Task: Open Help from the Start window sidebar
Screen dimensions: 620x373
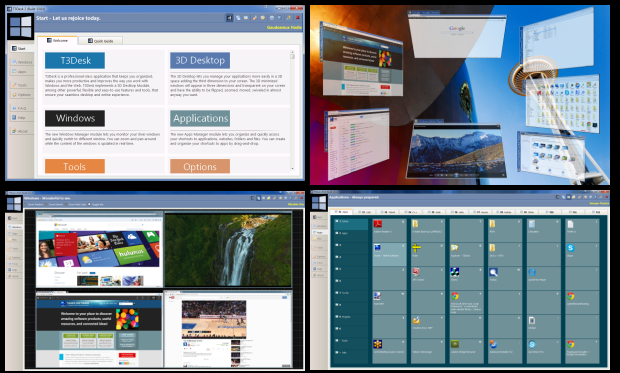Action: click(x=22, y=117)
